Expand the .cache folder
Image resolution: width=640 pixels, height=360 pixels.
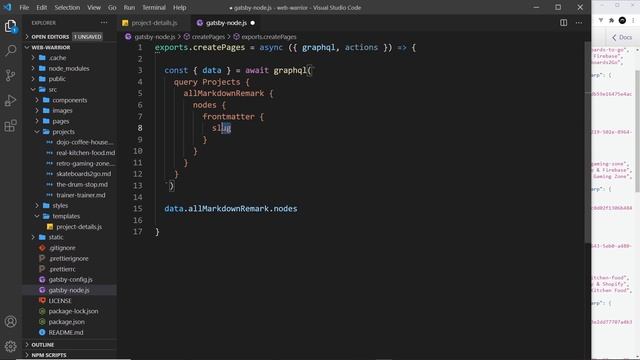69,58
